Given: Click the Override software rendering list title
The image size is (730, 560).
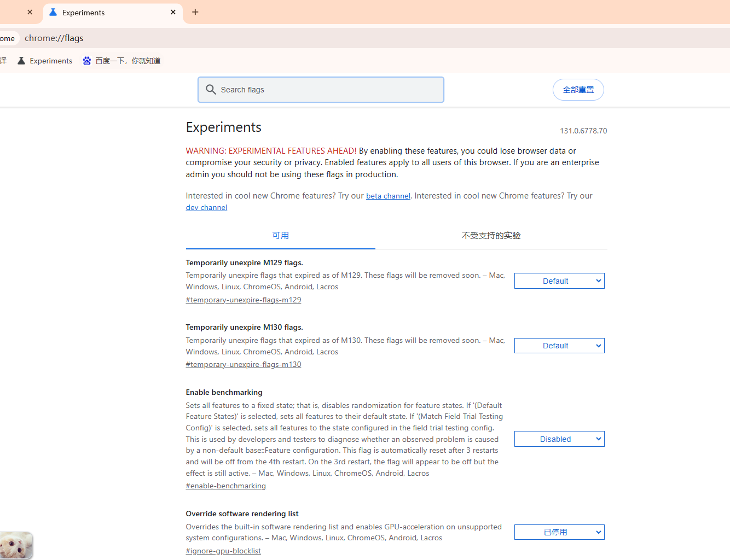Looking at the screenshot, I should point(242,514).
